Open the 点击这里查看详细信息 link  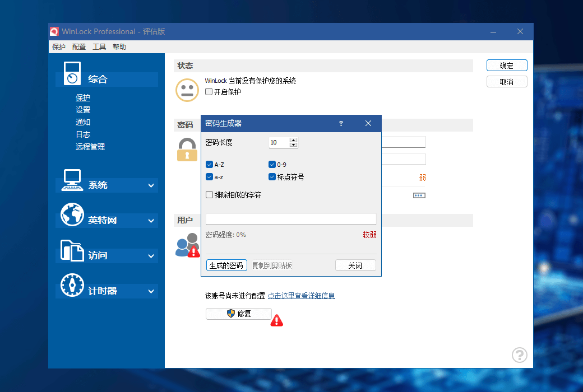pos(302,295)
